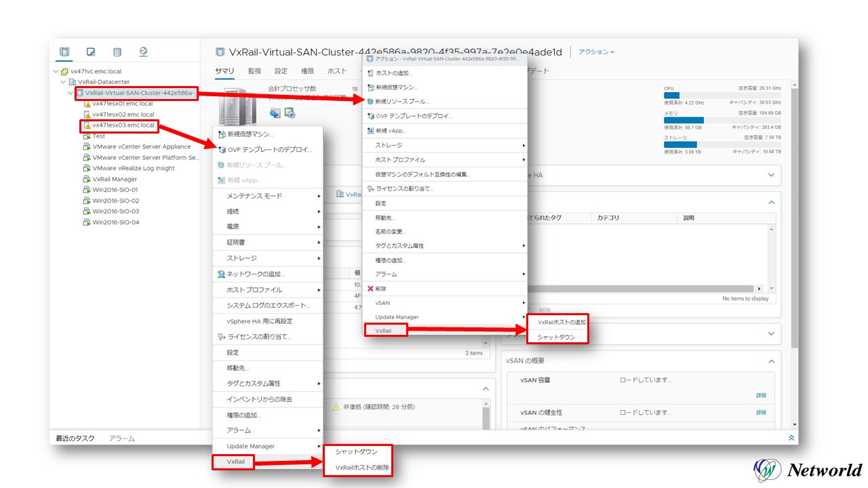Open the Hosts and Clusters inventory icon
The height and width of the screenshot is (488, 868).
(64, 52)
